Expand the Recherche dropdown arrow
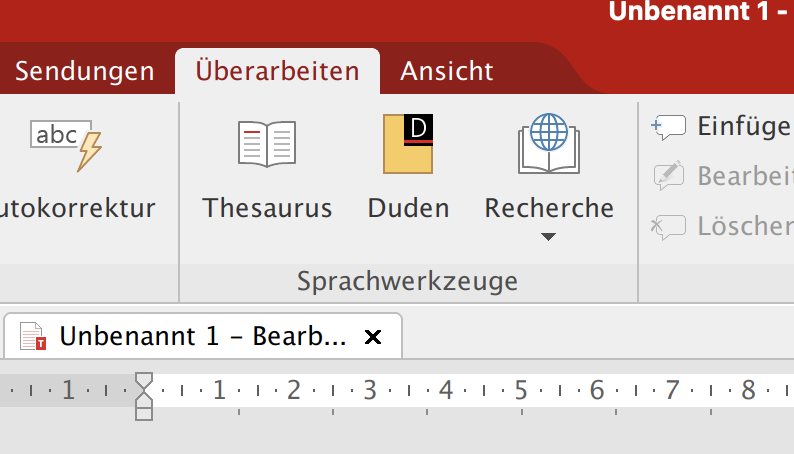 (x=548, y=237)
